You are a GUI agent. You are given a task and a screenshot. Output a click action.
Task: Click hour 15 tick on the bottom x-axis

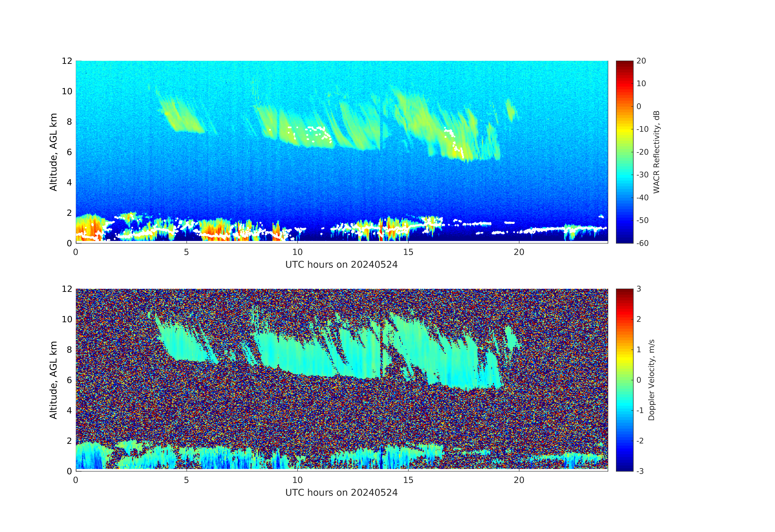click(x=408, y=480)
